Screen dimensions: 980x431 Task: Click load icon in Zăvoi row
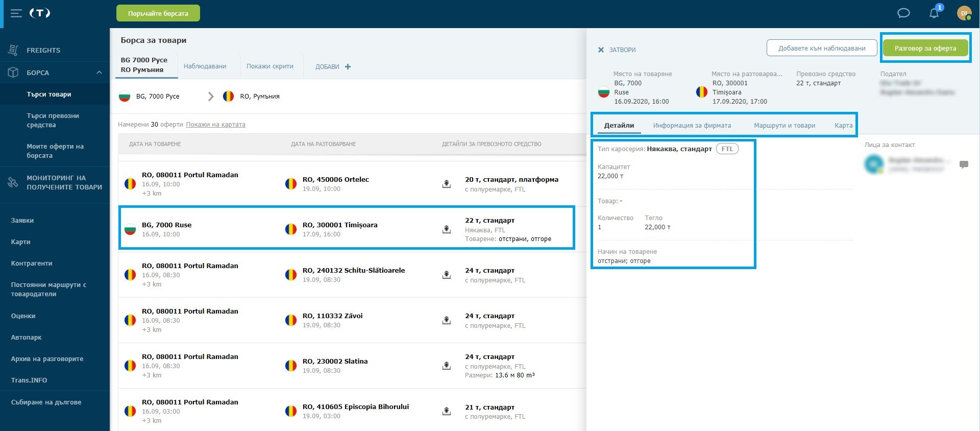coord(447,320)
